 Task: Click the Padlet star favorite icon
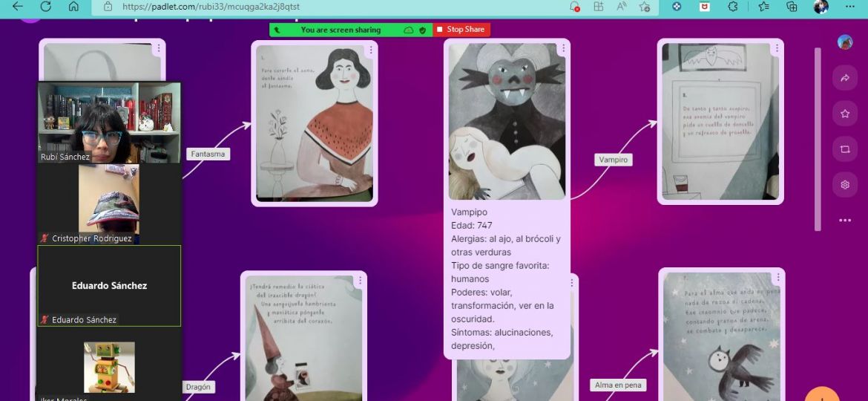point(845,114)
